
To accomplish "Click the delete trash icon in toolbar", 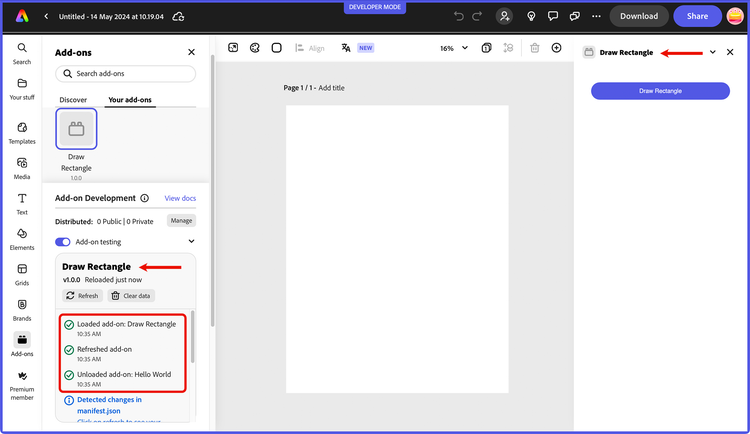I will pos(535,48).
